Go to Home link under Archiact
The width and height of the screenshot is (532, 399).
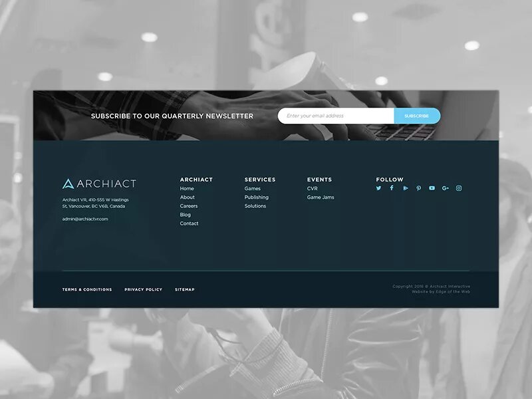(187, 189)
